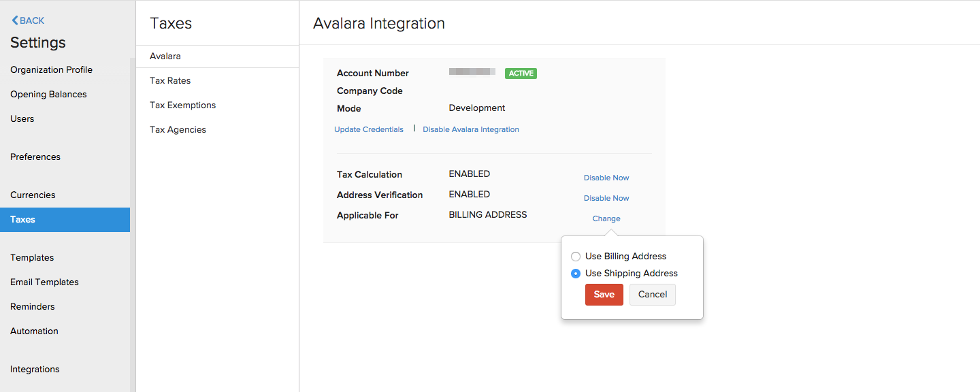Open the Users settings page

[x=22, y=118]
